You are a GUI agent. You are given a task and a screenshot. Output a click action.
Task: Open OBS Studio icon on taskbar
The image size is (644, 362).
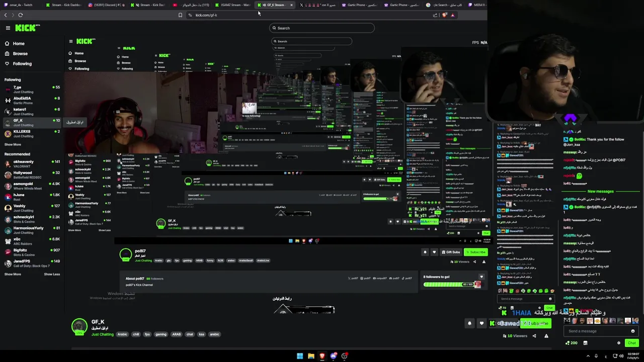344,356
